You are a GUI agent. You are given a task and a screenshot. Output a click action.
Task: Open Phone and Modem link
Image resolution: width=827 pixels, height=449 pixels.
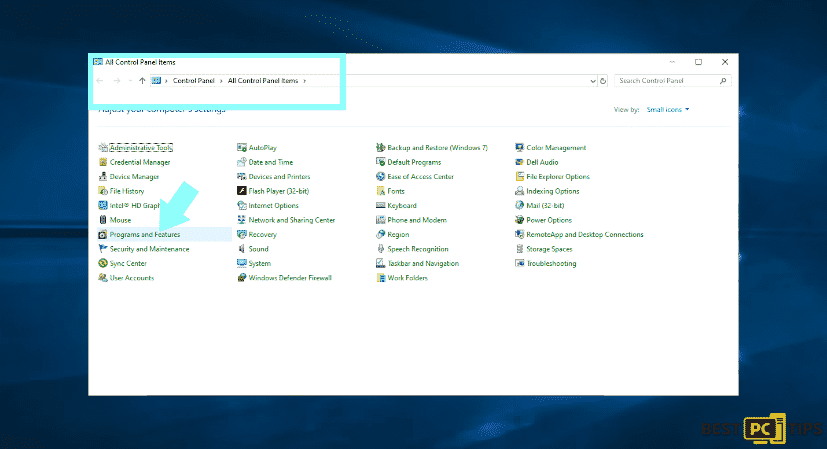click(417, 220)
